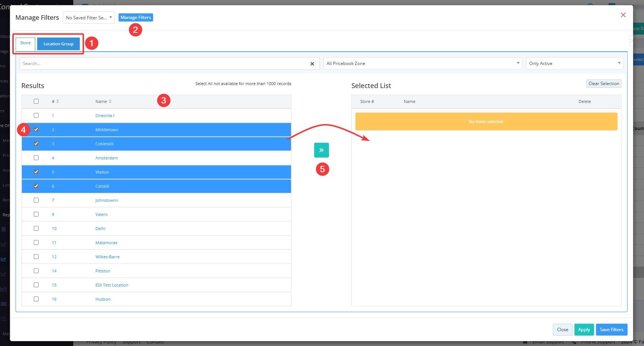Tick the Wilkes-Barre row checkbox
This screenshot has height=346, width=644.
coord(36,256)
